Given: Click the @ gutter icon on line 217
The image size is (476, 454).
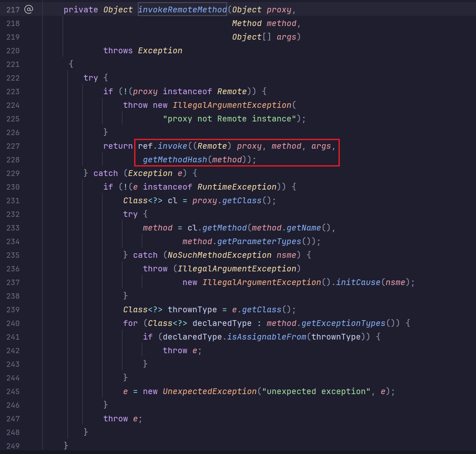Looking at the screenshot, I should [28, 10].
